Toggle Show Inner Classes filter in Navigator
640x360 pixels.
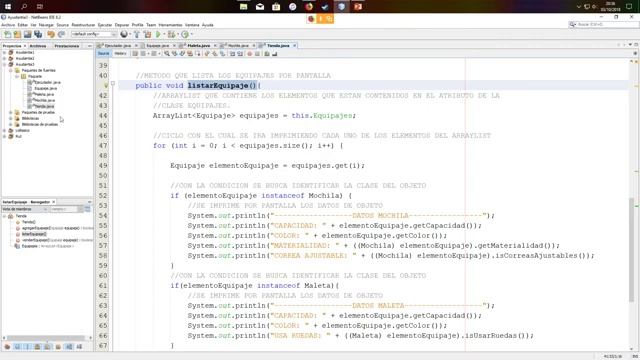click(47, 347)
